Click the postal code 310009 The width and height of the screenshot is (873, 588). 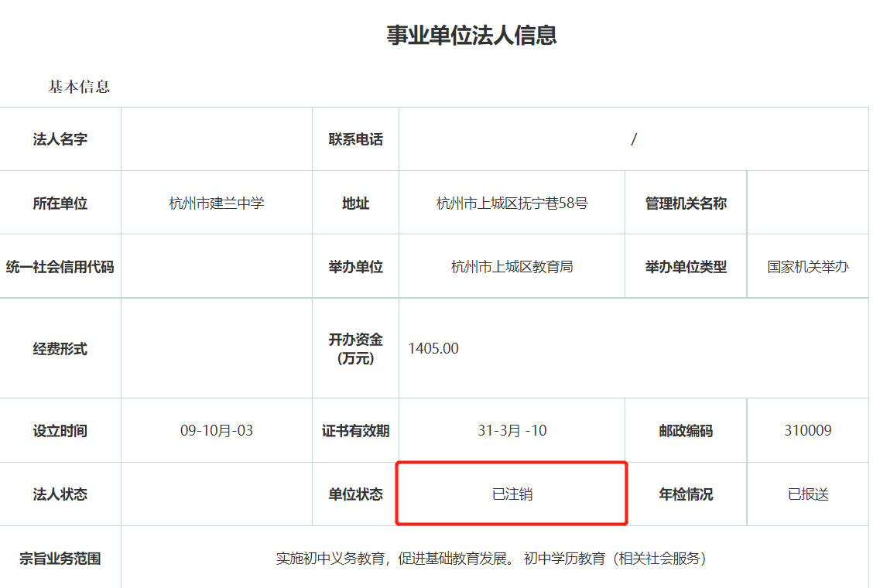(808, 430)
